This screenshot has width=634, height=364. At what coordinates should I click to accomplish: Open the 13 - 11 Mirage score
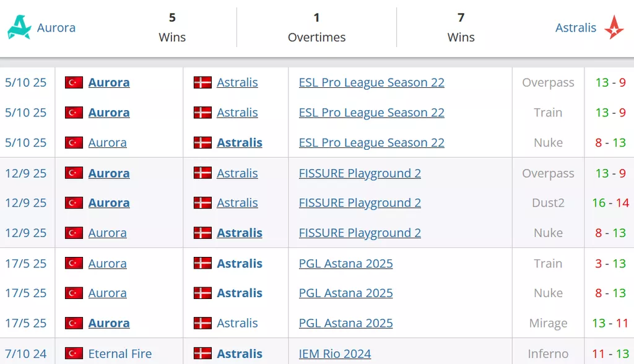(x=610, y=323)
